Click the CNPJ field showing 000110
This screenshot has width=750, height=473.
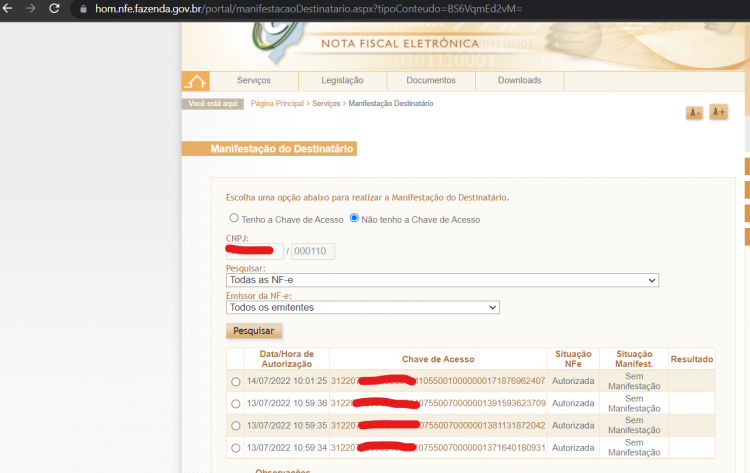[x=313, y=251]
